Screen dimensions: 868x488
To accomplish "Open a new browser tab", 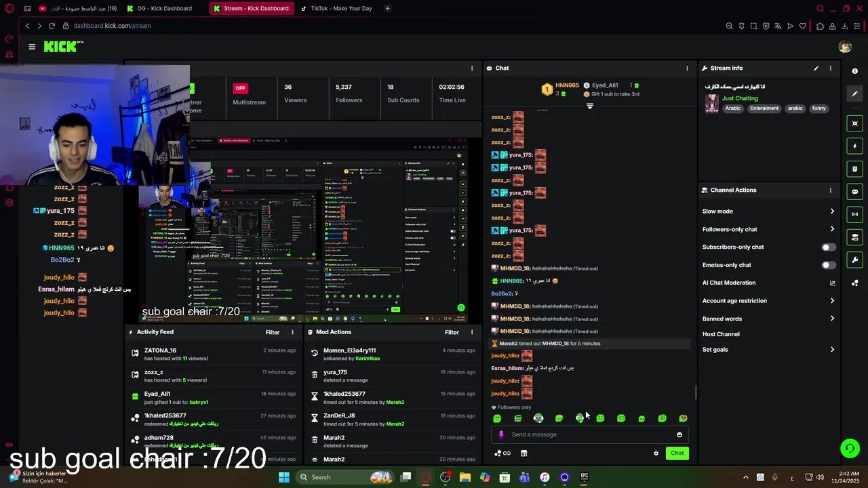I will pos(387,9).
